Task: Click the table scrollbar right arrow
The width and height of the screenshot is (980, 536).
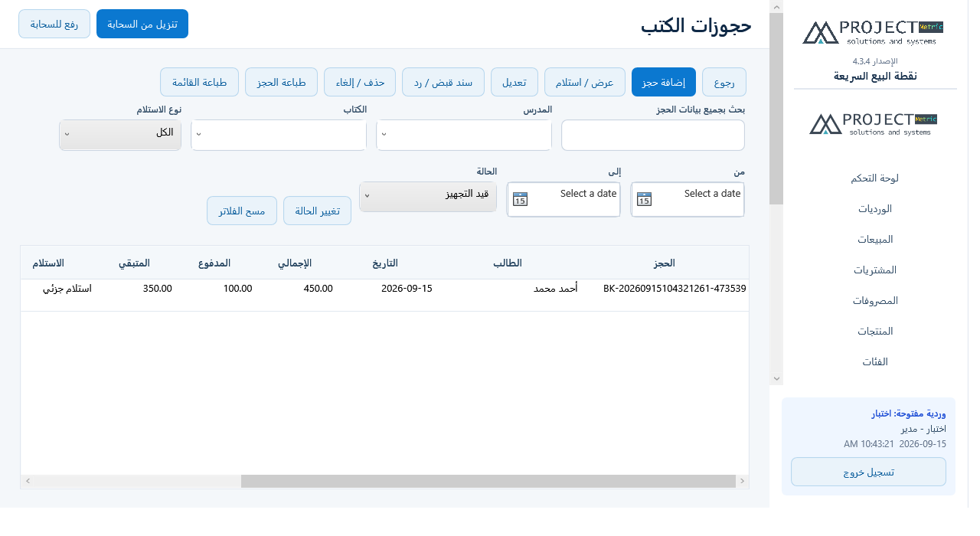Action: tap(742, 481)
